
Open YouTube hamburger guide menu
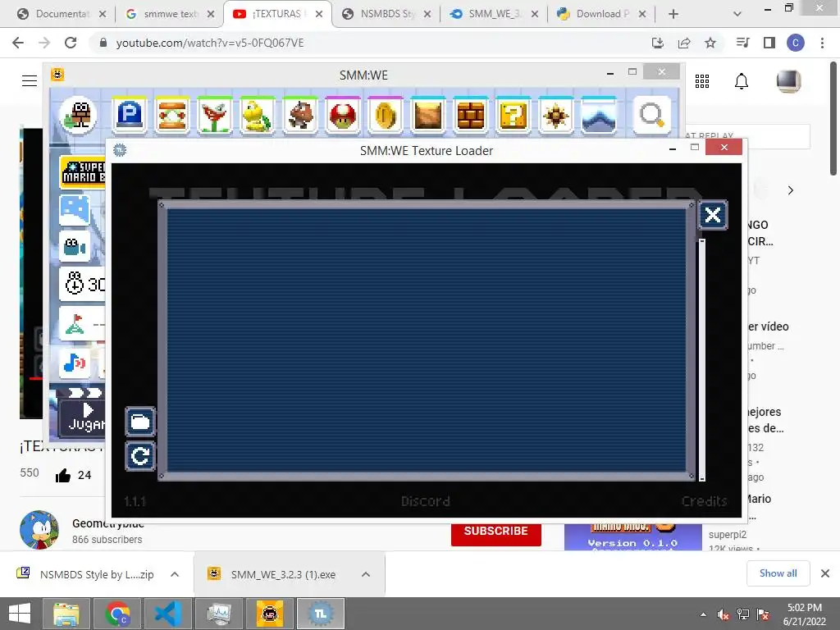pyautogui.click(x=30, y=81)
